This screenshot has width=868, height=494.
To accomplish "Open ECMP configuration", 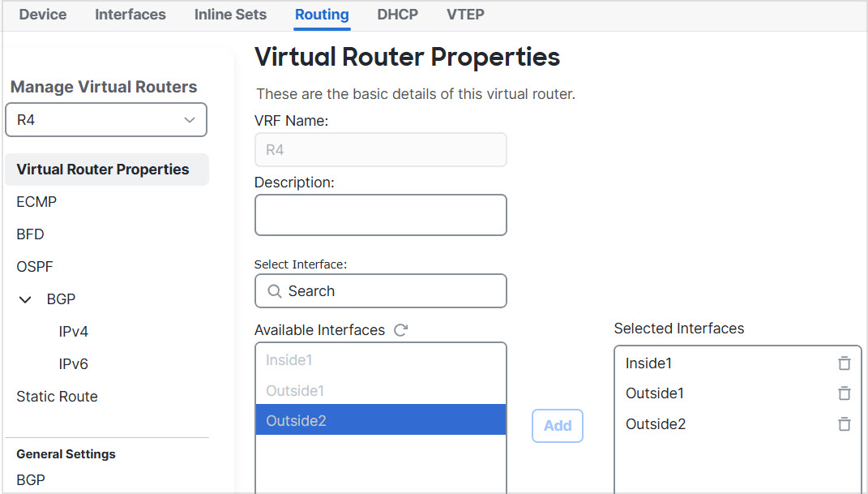I will point(36,201).
